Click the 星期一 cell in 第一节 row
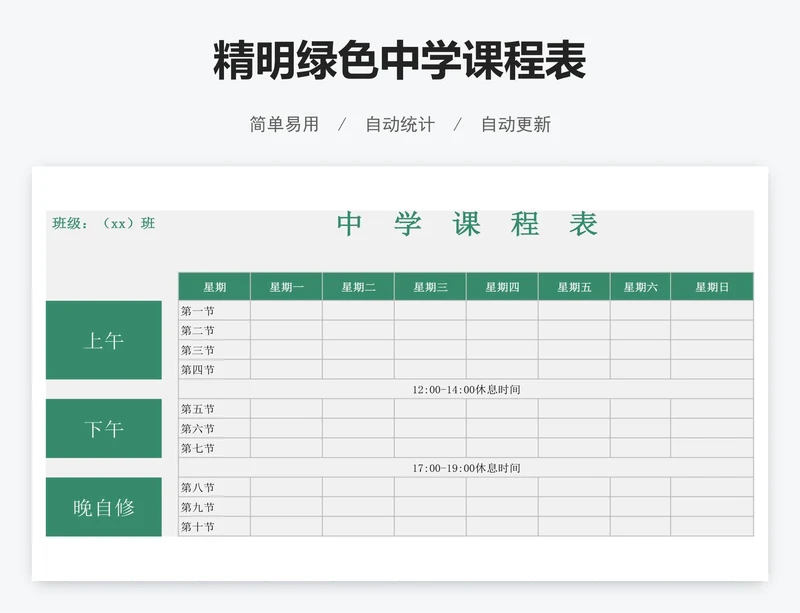 click(286, 311)
